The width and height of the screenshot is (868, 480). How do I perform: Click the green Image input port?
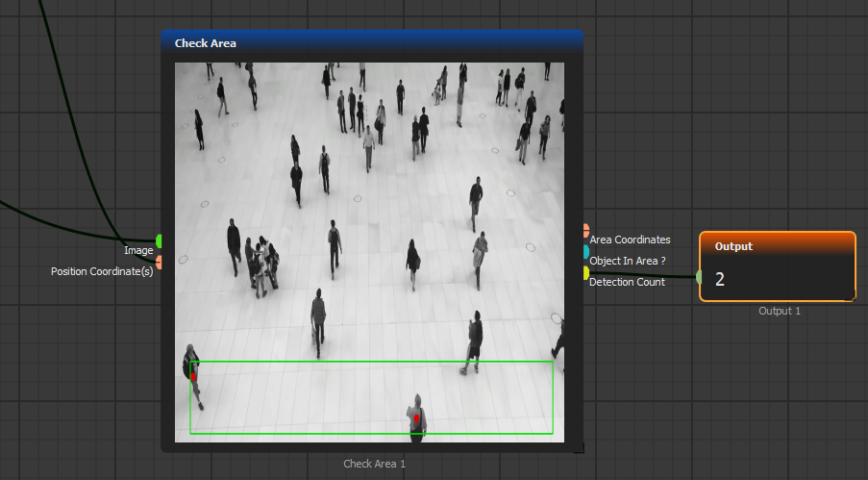coord(159,240)
